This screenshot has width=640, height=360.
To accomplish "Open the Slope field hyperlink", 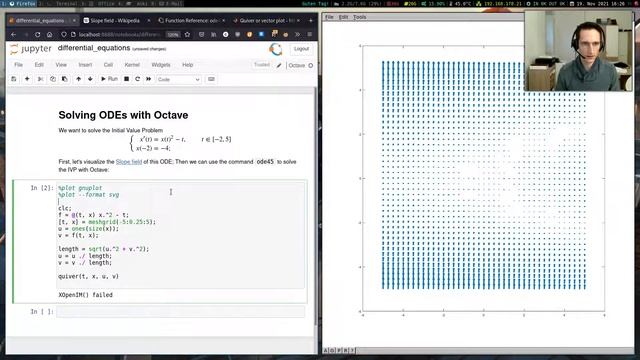I will coord(129,162).
